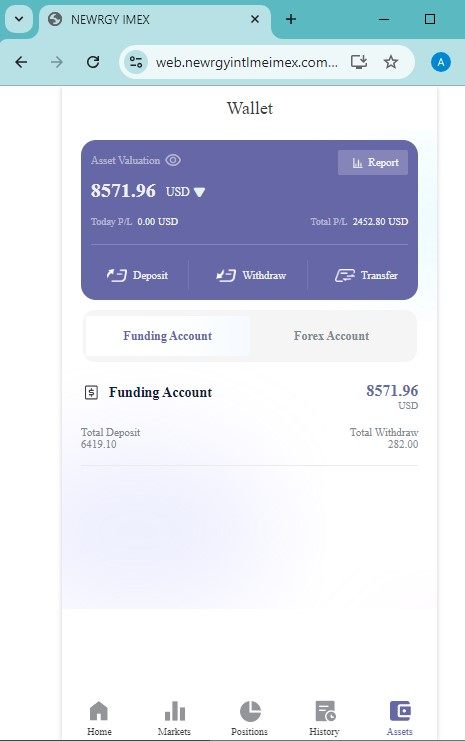
Task: Open a new browser tab
Action: pyautogui.click(x=291, y=19)
